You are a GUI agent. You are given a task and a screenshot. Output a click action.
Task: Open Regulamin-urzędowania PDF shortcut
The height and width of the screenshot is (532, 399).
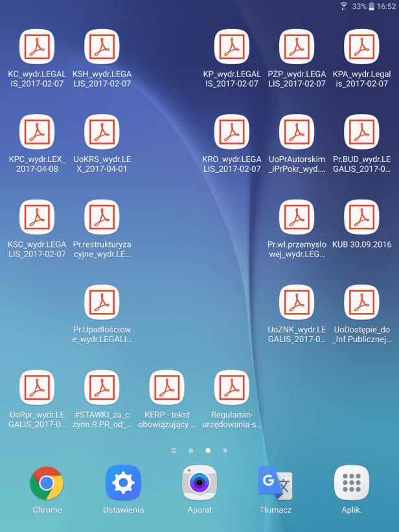tap(232, 387)
